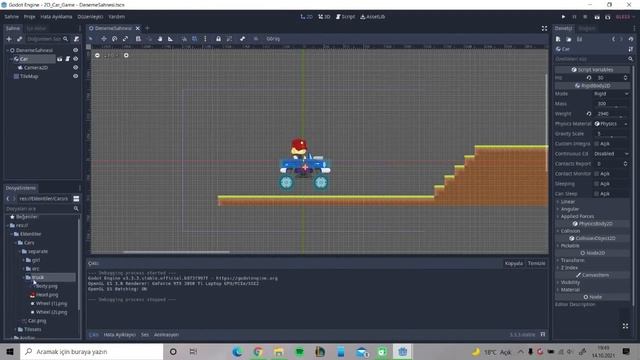Click the Windows search box in taskbar
The image size is (640, 360).
pyautogui.click(x=92, y=351)
